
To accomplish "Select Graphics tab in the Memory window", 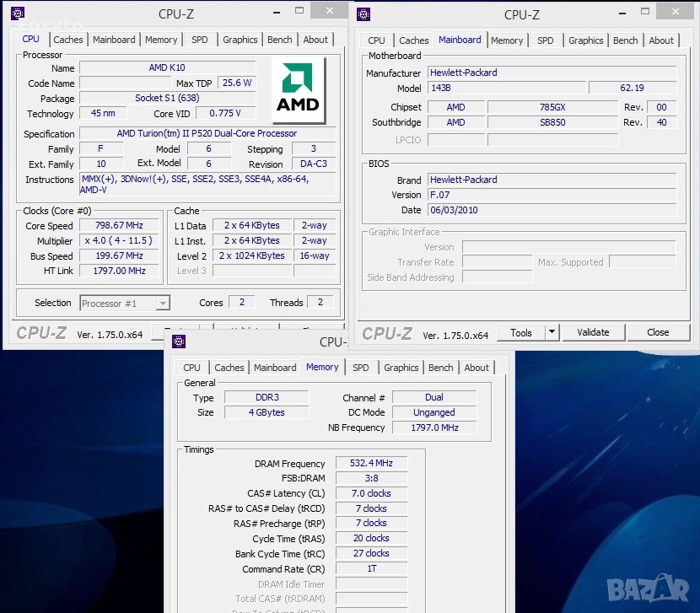I will click(401, 368).
